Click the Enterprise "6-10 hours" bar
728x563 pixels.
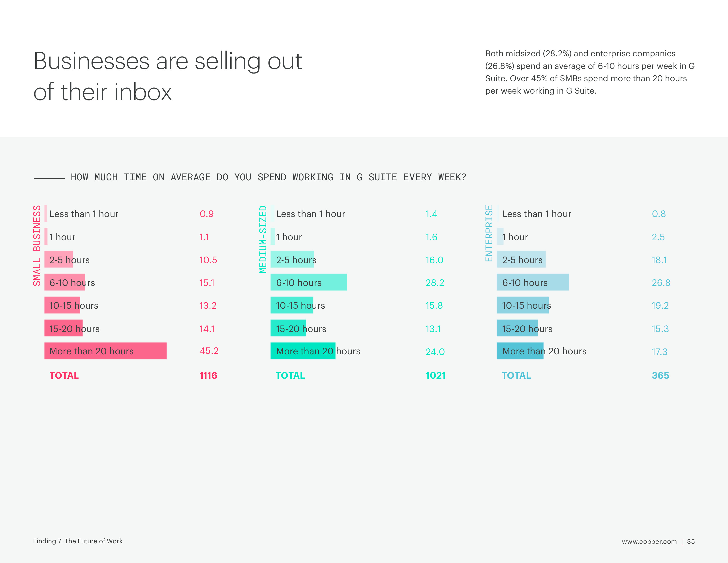pyautogui.click(x=532, y=282)
